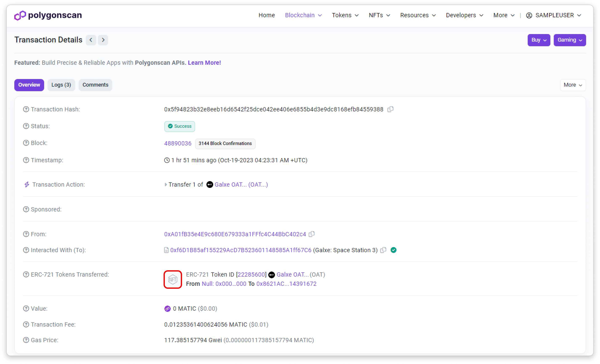Open the Buy dropdown button
This screenshot has width=600, height=364.
539,40
